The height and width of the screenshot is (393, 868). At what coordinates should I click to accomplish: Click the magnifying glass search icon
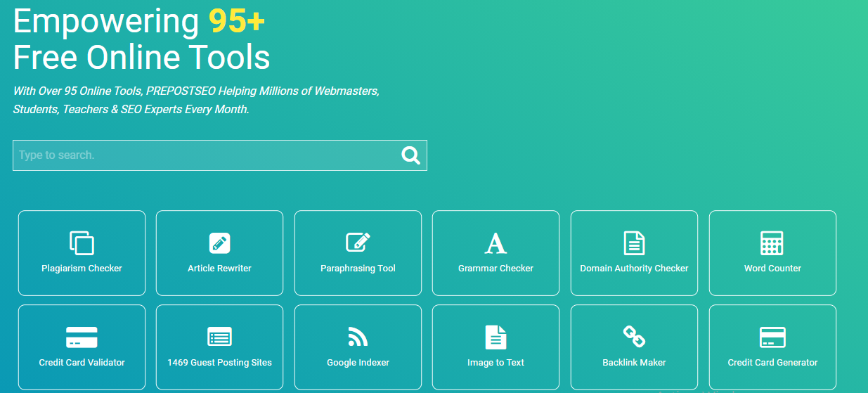[x=410, y=155]
